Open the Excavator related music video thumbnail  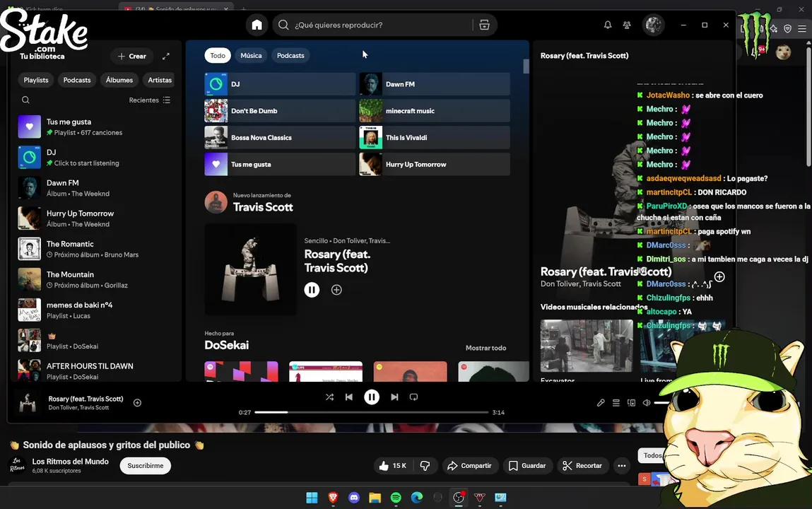(587, 346)
